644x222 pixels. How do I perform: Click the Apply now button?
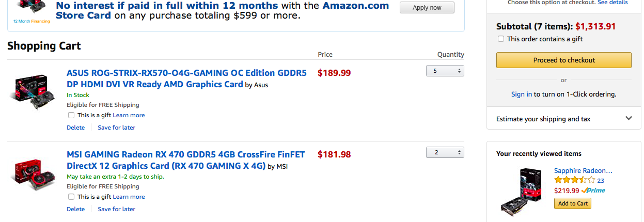[427, 8]
